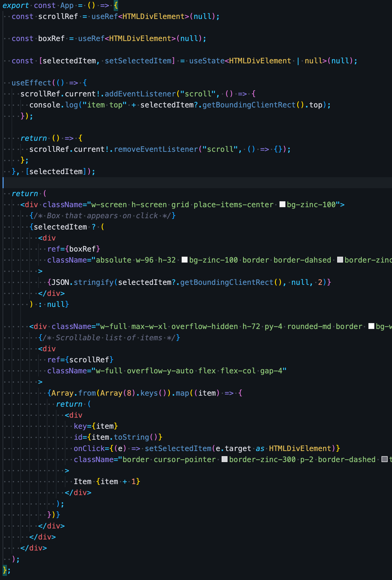This screenshot has height=580, width=392.
Task: Click the useEffect call
Action: click(x=32, y=83)
